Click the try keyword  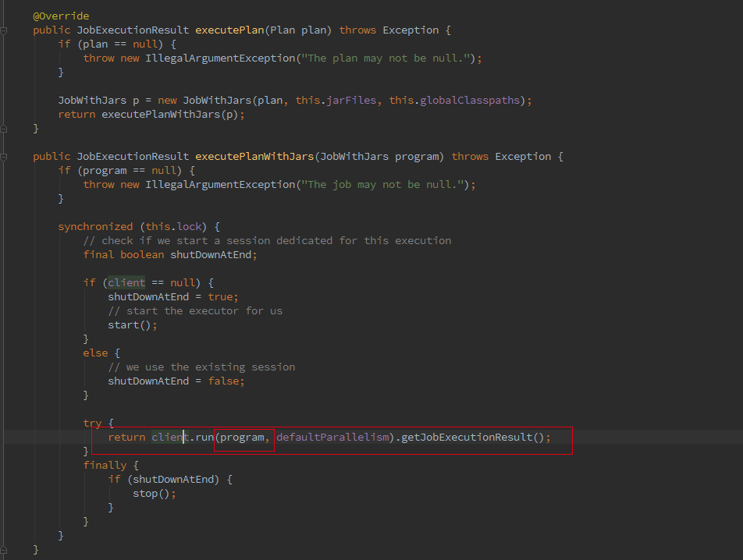pos(92,424)
